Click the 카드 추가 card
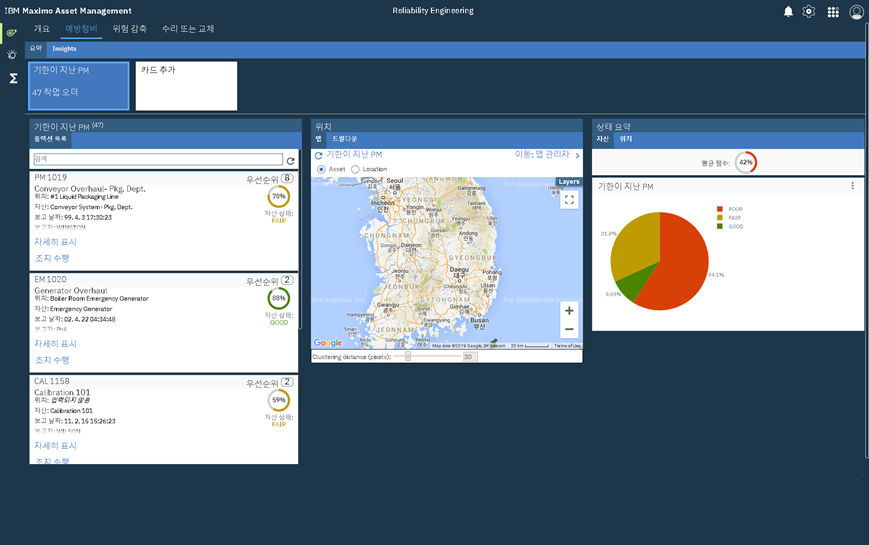 pyautogui.click(x=186, y=86)
